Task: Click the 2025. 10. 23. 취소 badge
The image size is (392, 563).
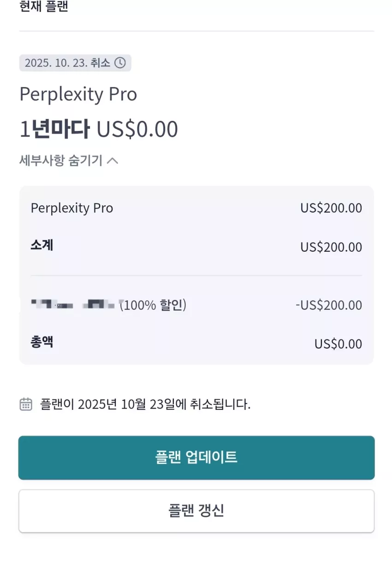Action: (75, 63)
